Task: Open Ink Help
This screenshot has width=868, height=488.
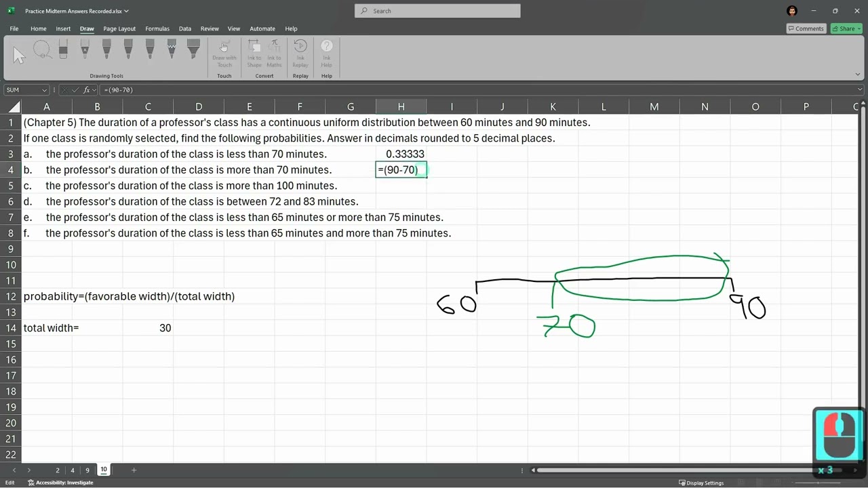Action: [327, 54]
